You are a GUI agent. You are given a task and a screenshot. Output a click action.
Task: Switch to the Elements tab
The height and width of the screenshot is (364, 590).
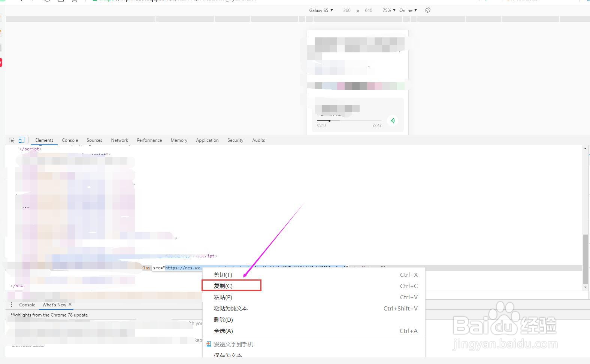point(44,140)
